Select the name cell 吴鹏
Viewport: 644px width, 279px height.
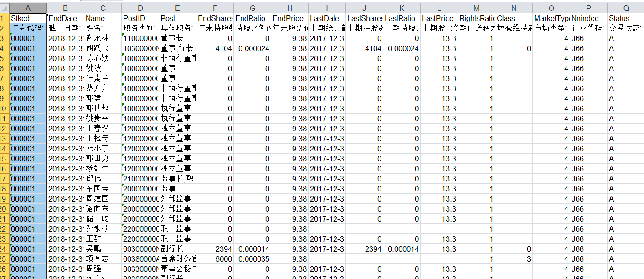[103, 249]
